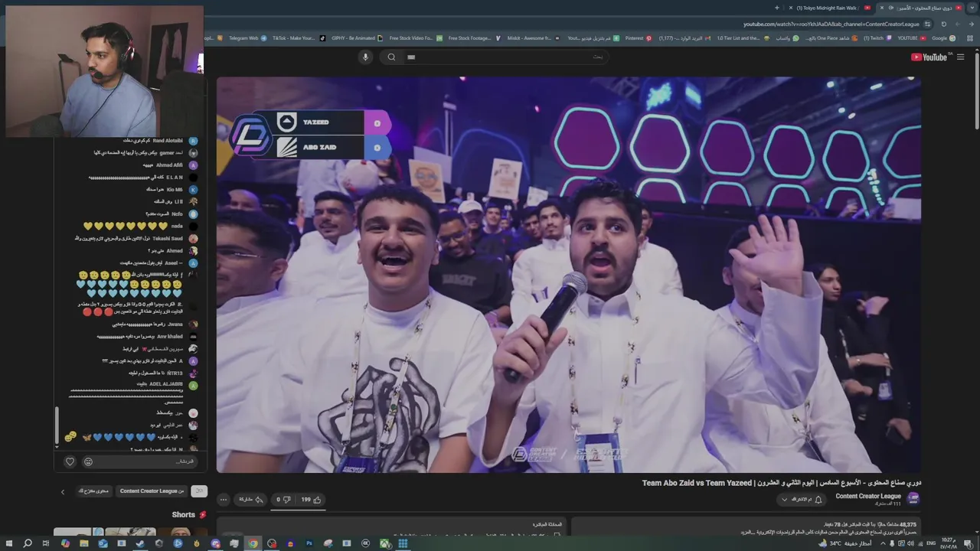Open Steam from the taskbar

[x=140, y=543]
